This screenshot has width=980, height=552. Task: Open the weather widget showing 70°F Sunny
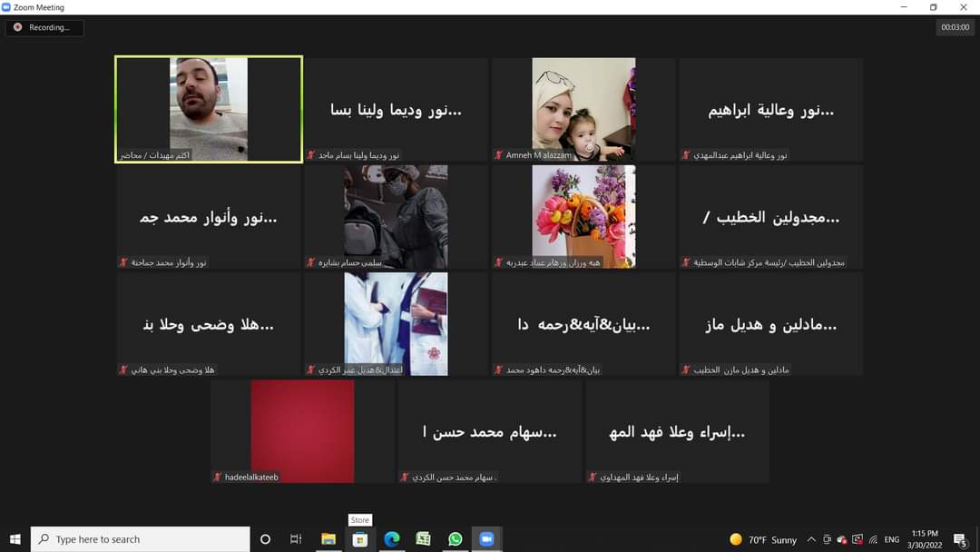(x=763, y=539)
